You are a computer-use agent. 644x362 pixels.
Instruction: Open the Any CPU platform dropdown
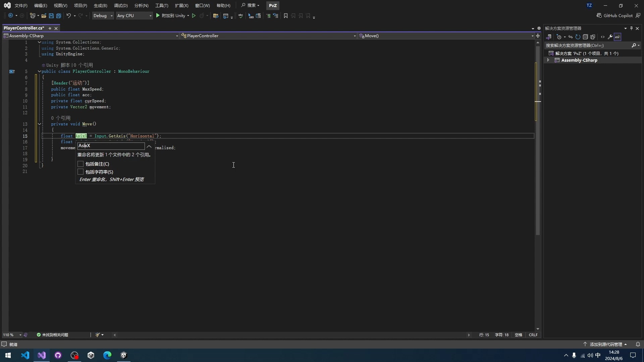134,16
